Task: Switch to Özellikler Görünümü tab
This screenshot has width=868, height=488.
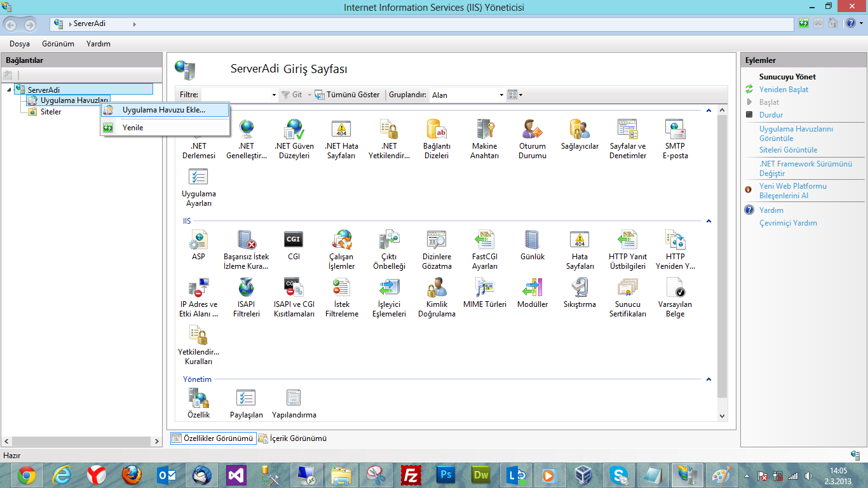Action: pos(213,438)
